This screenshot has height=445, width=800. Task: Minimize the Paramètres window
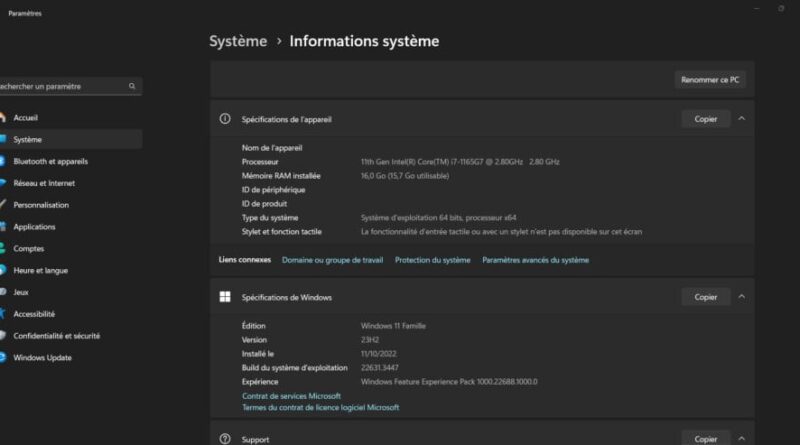[757, 8]
